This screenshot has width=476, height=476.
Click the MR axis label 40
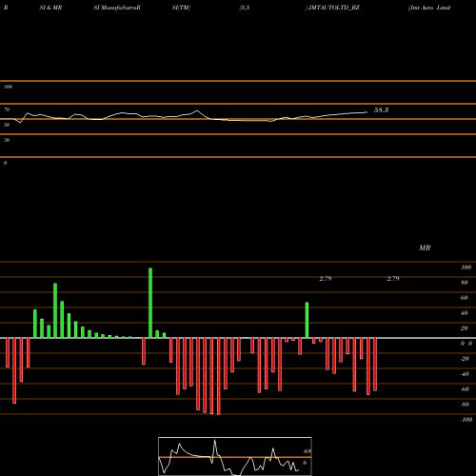click(x=465, y=313)
